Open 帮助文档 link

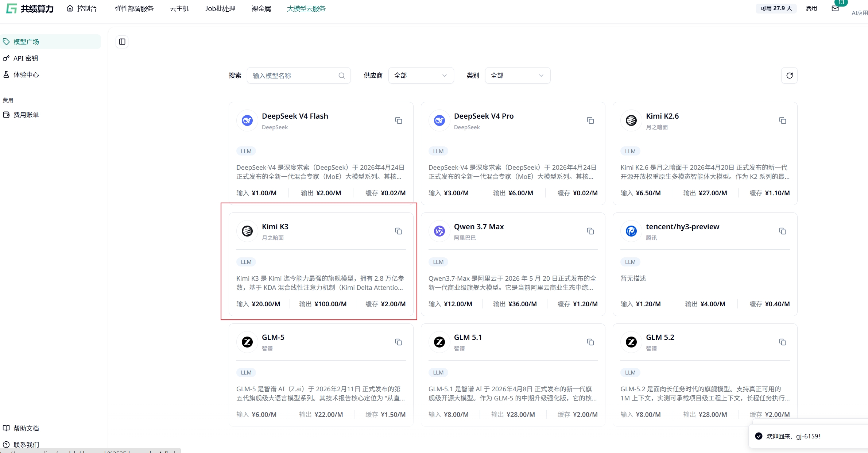tap(26, 428)
